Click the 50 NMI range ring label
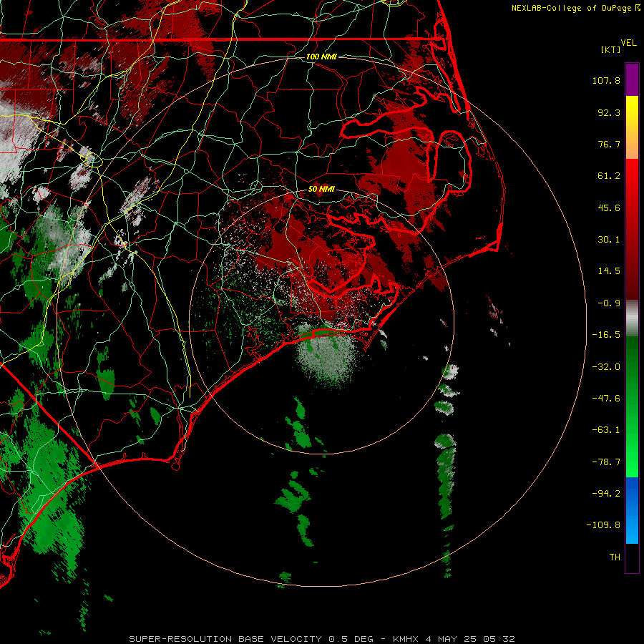This screenshot has width=644, height=644. [321, 190]
